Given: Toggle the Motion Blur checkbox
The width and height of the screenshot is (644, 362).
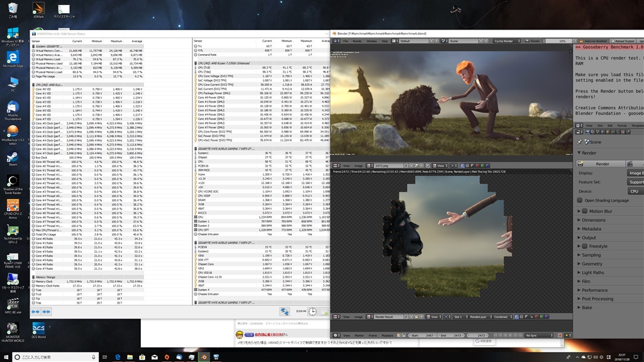Looking at the screenshot, I should click(x=584, y=211).
